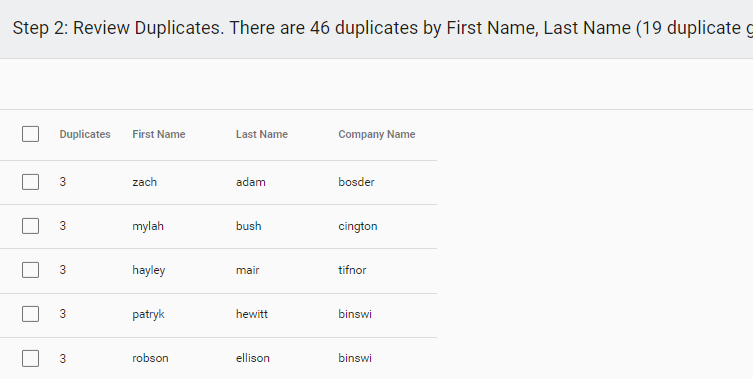The width and height of the screenshot is (753, 379).
Task: Click the duplicates count for mylah bush
Action: coord(63,226)
